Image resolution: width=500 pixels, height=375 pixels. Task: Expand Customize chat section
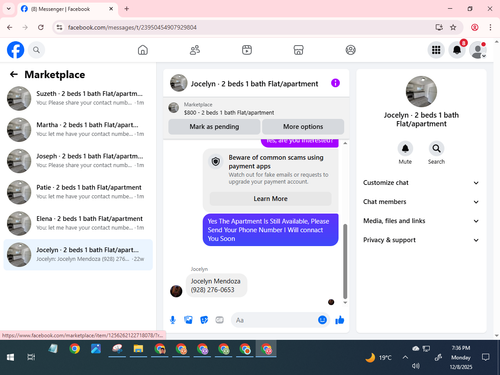pyautogui.click(x=421, y=183)
